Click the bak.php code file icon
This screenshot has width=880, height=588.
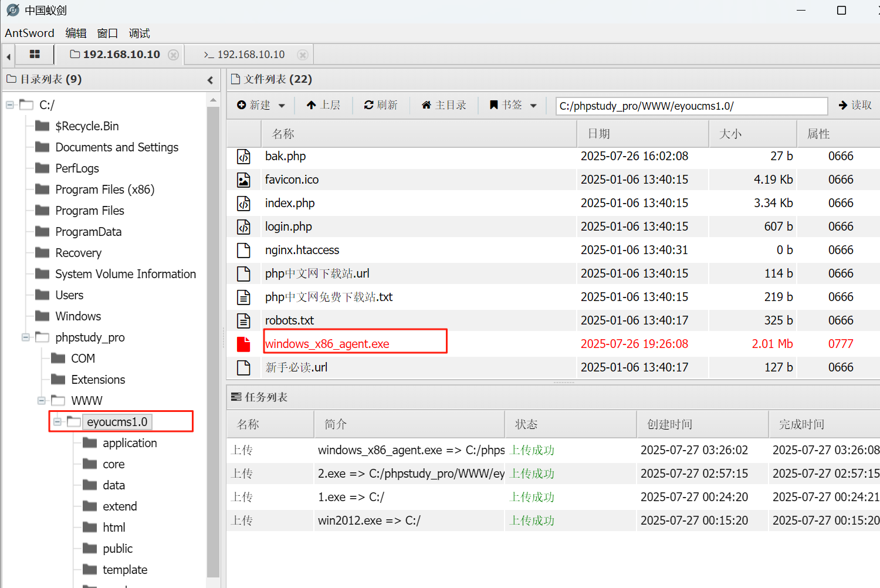243,156
